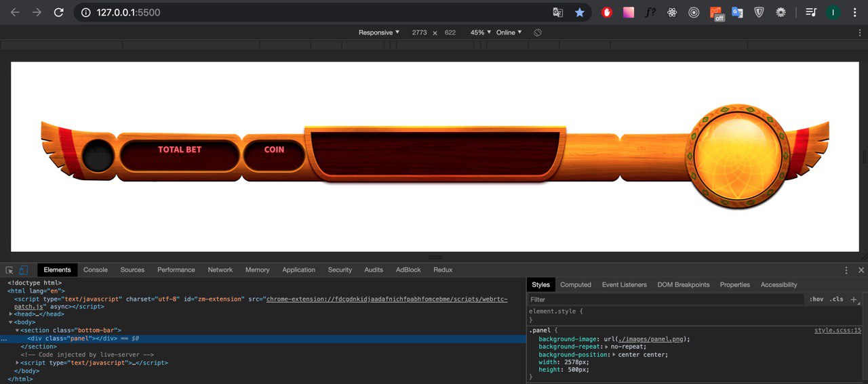Switch to the Memory tab
The height and width of the screenshot is (384, 868).
click(x=258, y=270)
